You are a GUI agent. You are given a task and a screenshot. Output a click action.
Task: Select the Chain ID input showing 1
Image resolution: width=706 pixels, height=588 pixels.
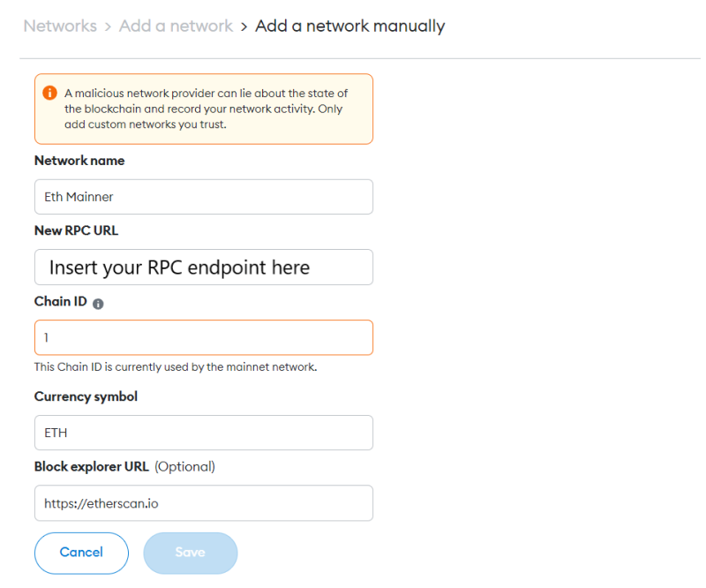point(203,337)
